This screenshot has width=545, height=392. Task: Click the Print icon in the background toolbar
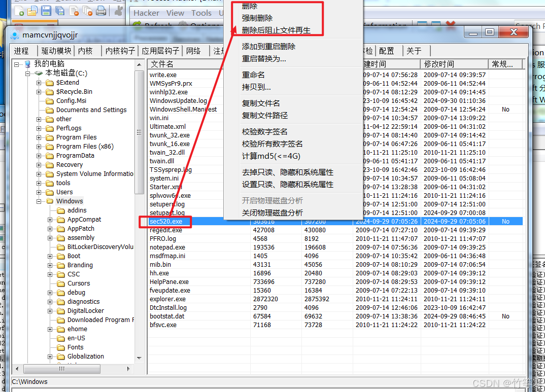click(x=101, y=11)
